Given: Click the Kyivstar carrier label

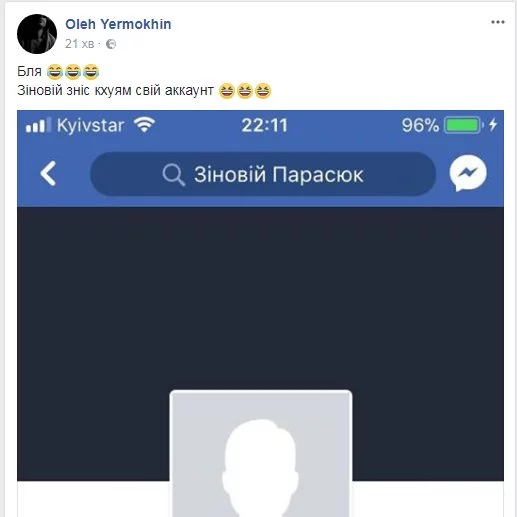Looking at the screenshot, I should 90,126.
